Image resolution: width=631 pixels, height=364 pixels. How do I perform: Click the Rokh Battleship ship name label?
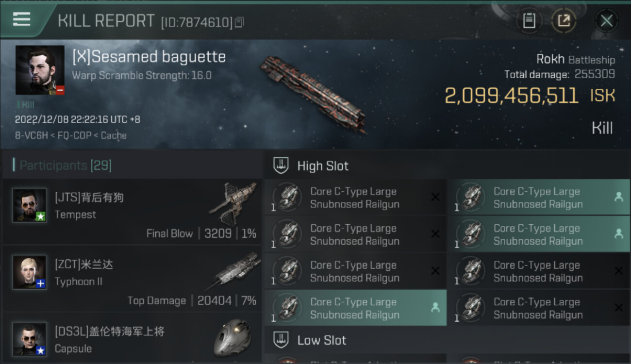(x=575, y=60)
